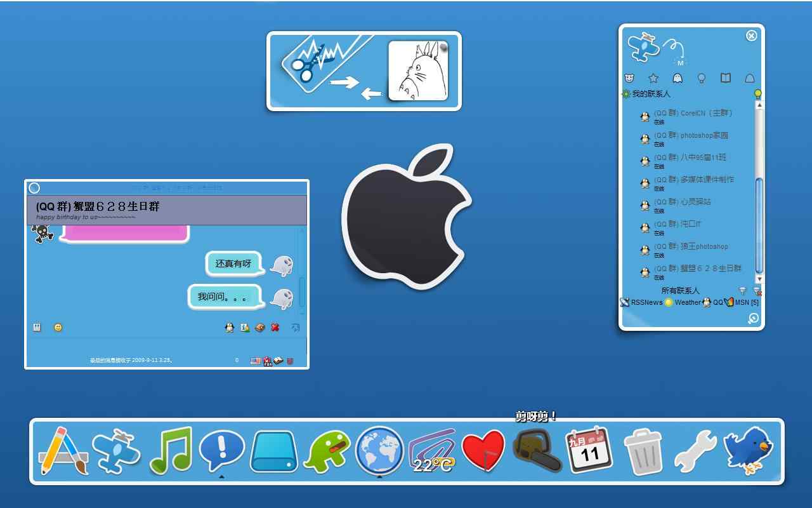Select contact (QQ 群) 沌口IT
Screen dimensions: 812x508
(x=670, y=227)
